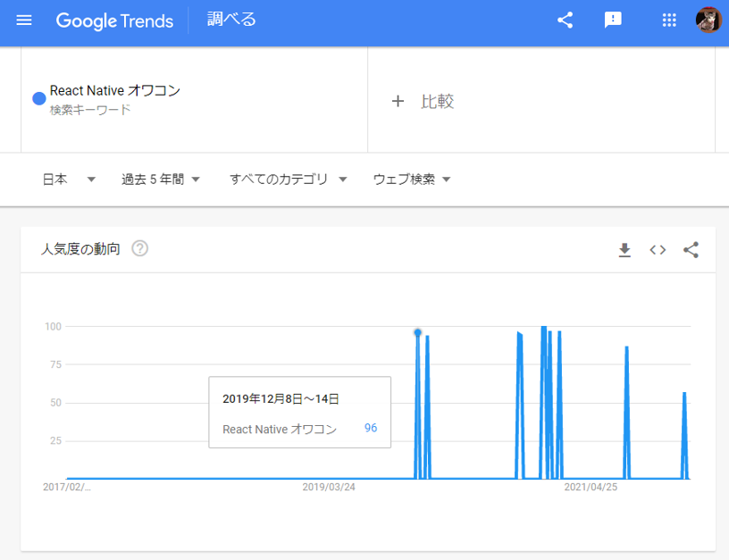The width and height of the screenshot is (729, 560).
Task: Select the highlighted data point at 96
Action: (417, 333)
